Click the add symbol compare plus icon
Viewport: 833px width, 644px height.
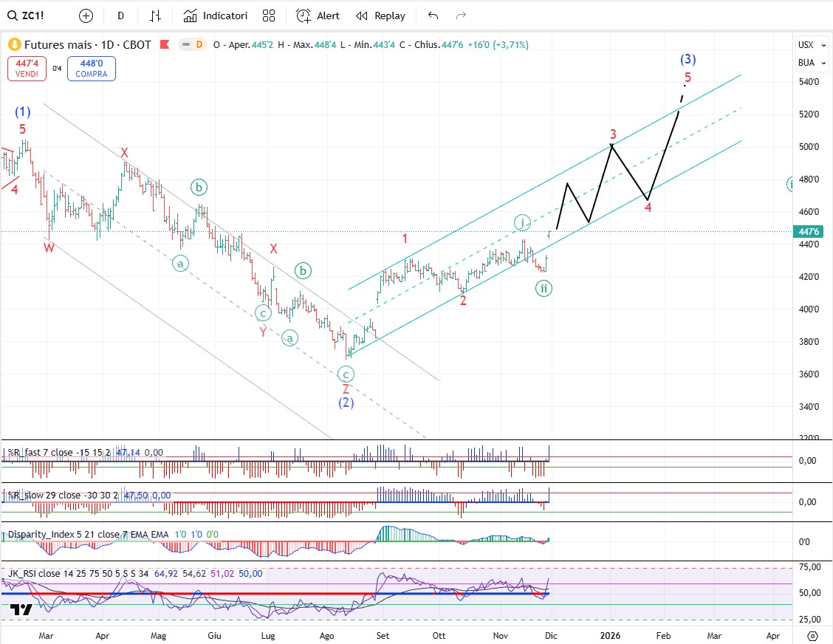86,16
